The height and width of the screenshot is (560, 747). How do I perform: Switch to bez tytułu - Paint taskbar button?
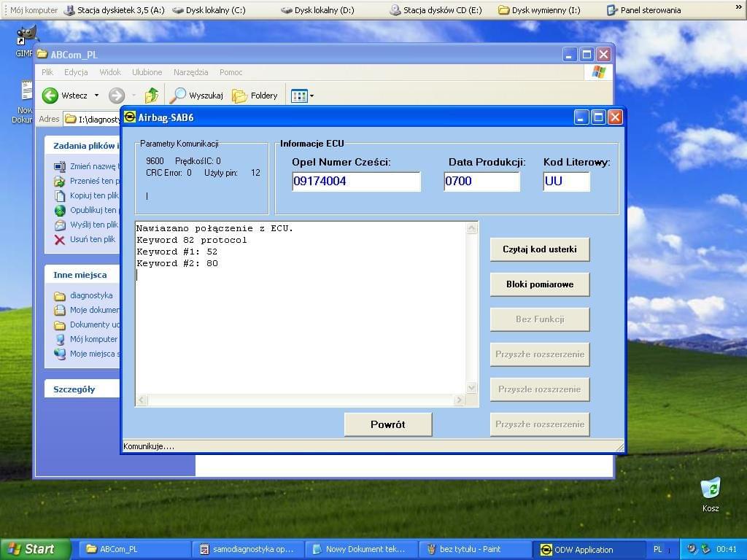point(476,550)
